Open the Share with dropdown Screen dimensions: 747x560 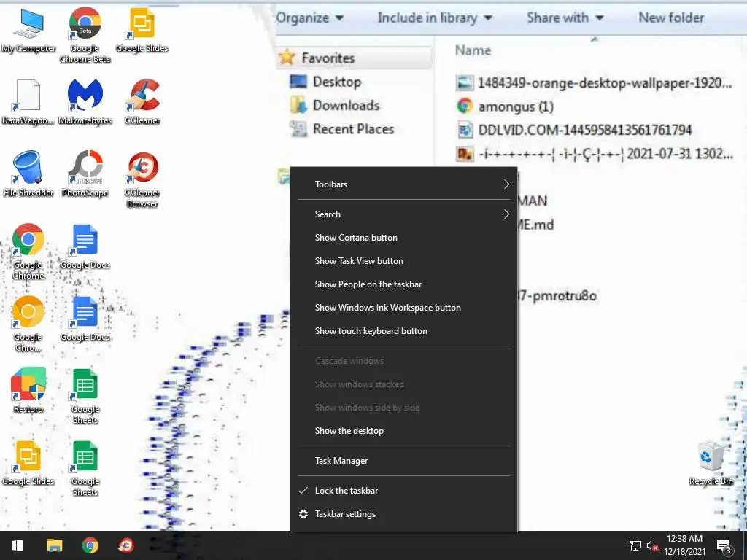click(565, 17)
